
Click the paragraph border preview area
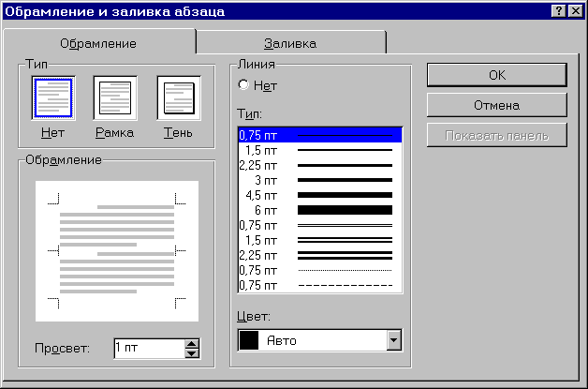pyautogui.click(x=117, y=251)
